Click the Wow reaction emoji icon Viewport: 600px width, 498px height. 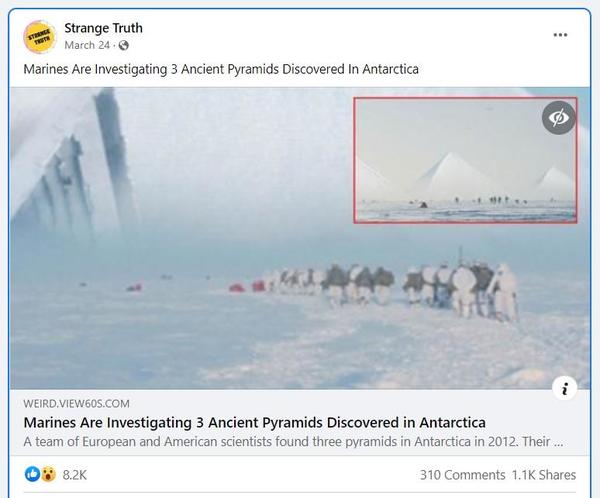[x=48, y=474]
